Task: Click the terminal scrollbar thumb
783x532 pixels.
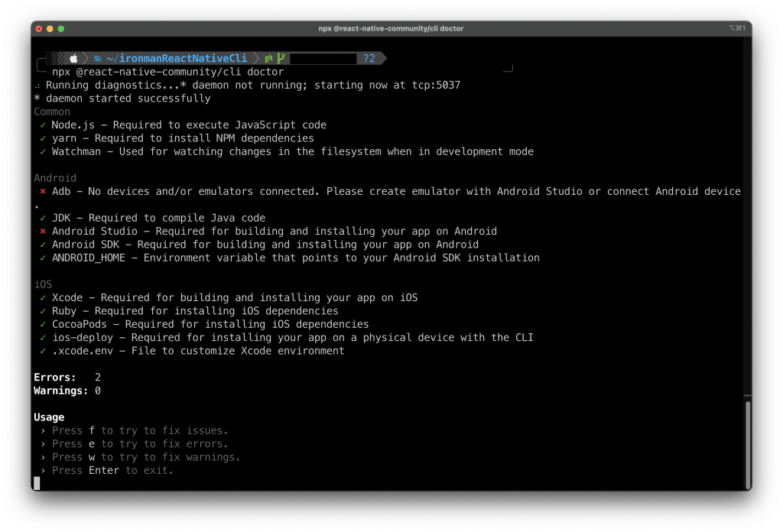Action: point(748,445)
